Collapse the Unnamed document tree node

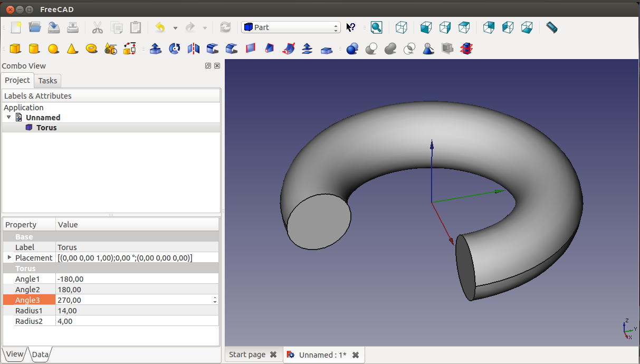(9, 117)
